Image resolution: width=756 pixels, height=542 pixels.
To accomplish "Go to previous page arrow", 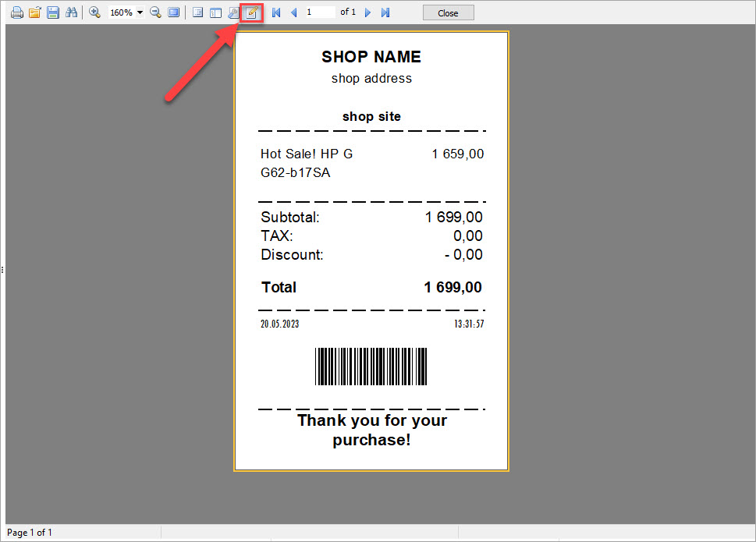I will (x=293, y=12).
